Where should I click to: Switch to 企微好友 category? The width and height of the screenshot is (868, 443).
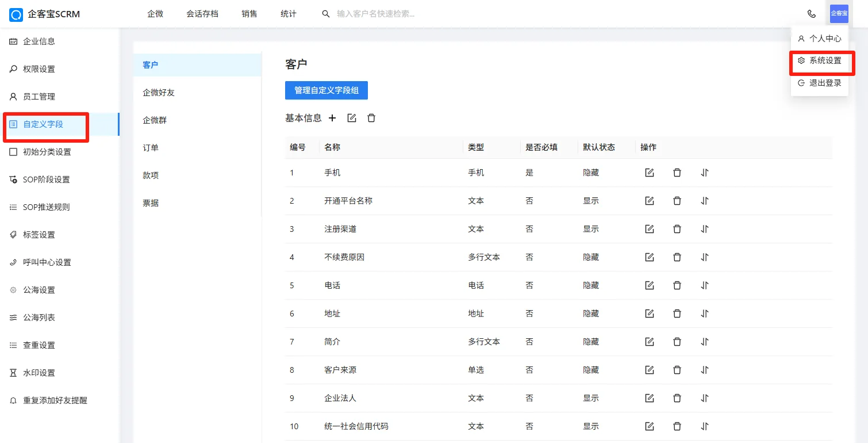[x=197, y=93]
